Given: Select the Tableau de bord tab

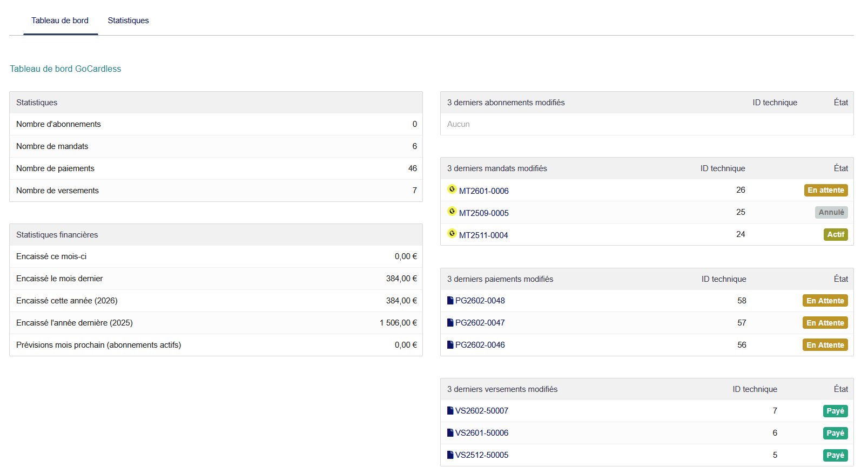Looking at the screenshot, I should point(60,21).
